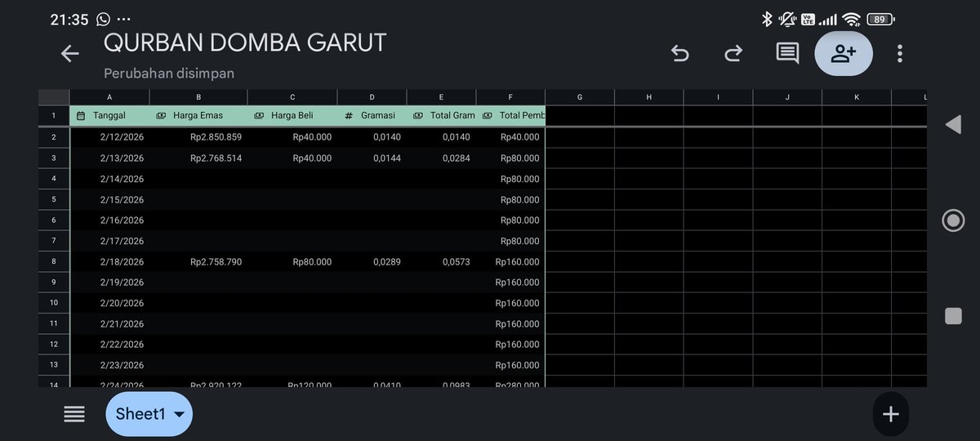Open the three-dot overflow menu

pyautogui.click(x=899, y=54)
